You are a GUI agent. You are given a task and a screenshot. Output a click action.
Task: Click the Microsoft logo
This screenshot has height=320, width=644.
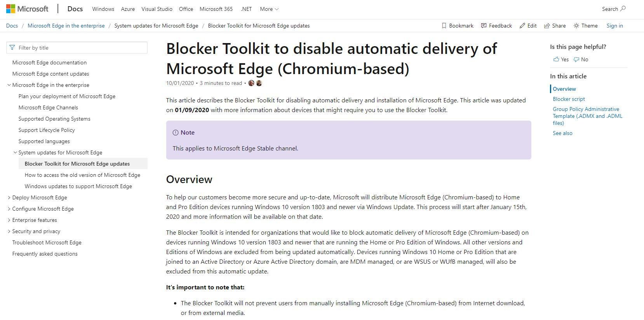27,9
